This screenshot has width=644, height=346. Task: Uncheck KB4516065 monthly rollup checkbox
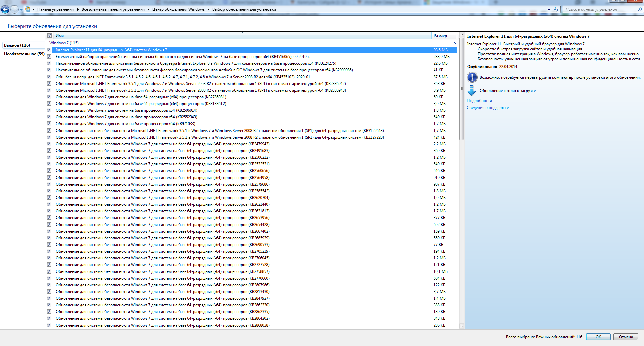coord(49,57)
